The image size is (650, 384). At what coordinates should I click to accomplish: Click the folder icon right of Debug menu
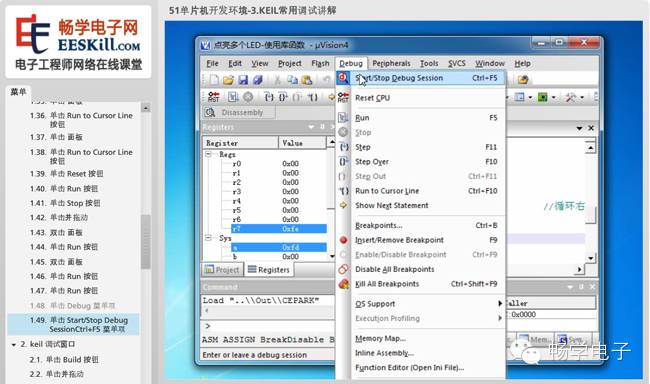click(x=523, y=79)
